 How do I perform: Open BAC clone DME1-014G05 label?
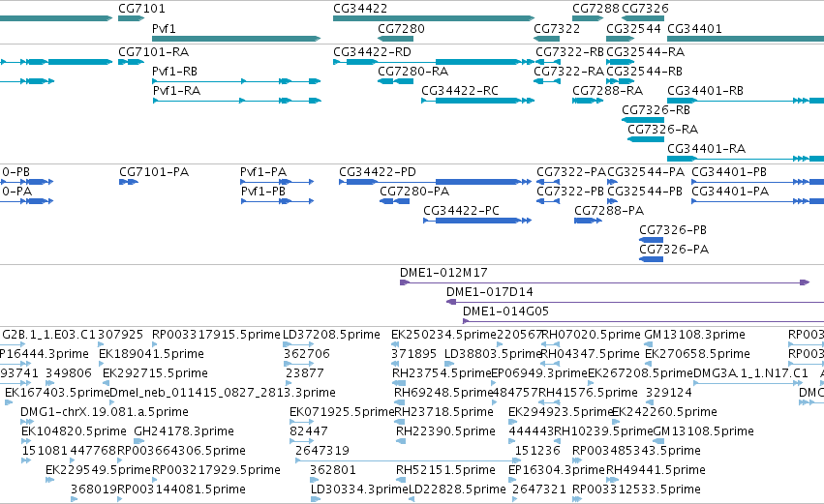coord(505,311)
